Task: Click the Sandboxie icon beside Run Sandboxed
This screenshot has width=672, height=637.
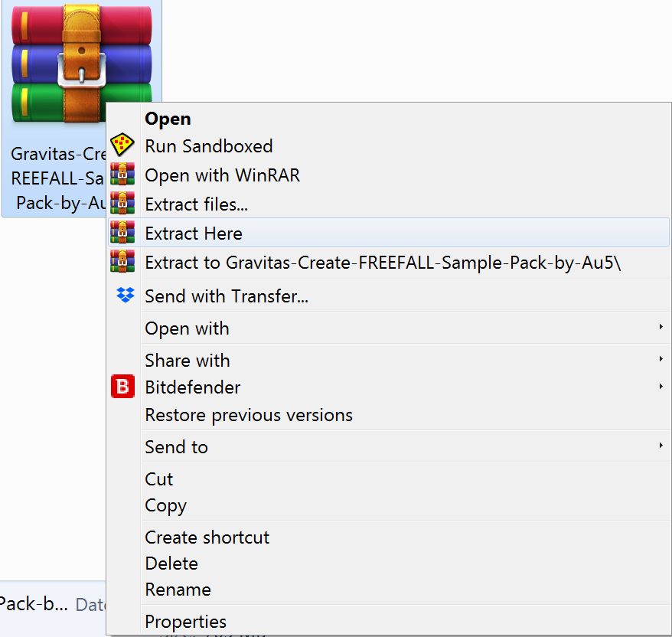Action: pos(122,145)
